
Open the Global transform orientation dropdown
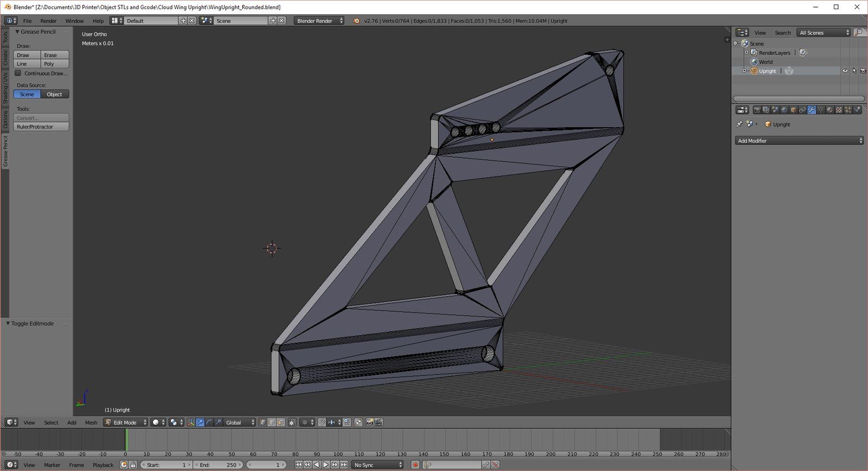[239, 422]
